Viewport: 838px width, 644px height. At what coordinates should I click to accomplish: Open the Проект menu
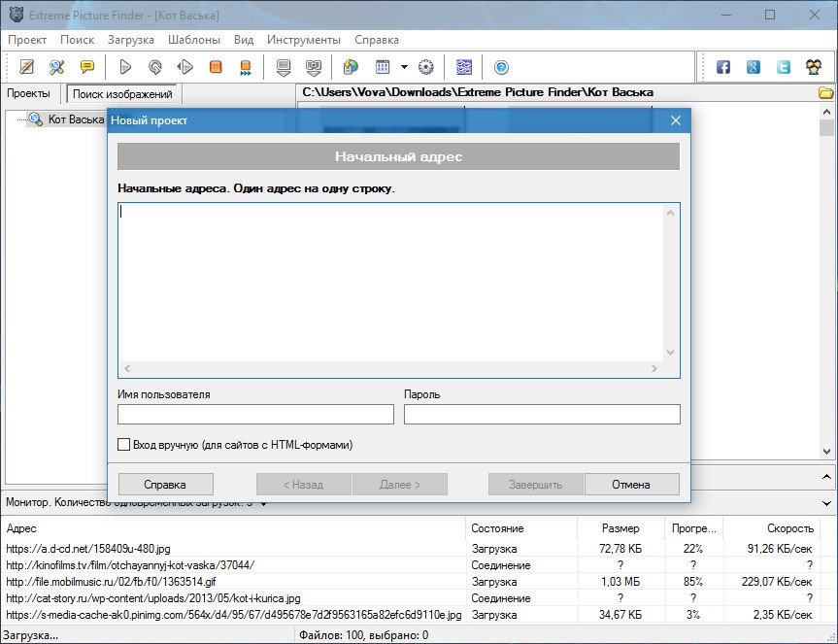tap(27, 40)
